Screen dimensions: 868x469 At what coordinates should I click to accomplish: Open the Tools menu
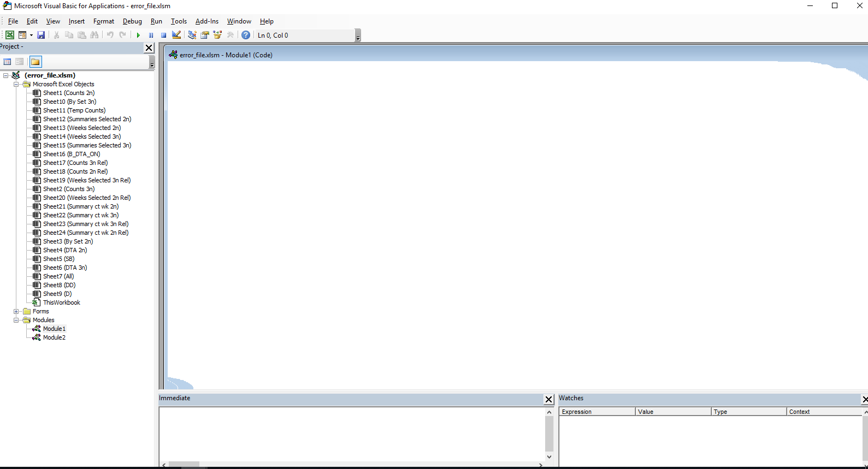(179, 21)
